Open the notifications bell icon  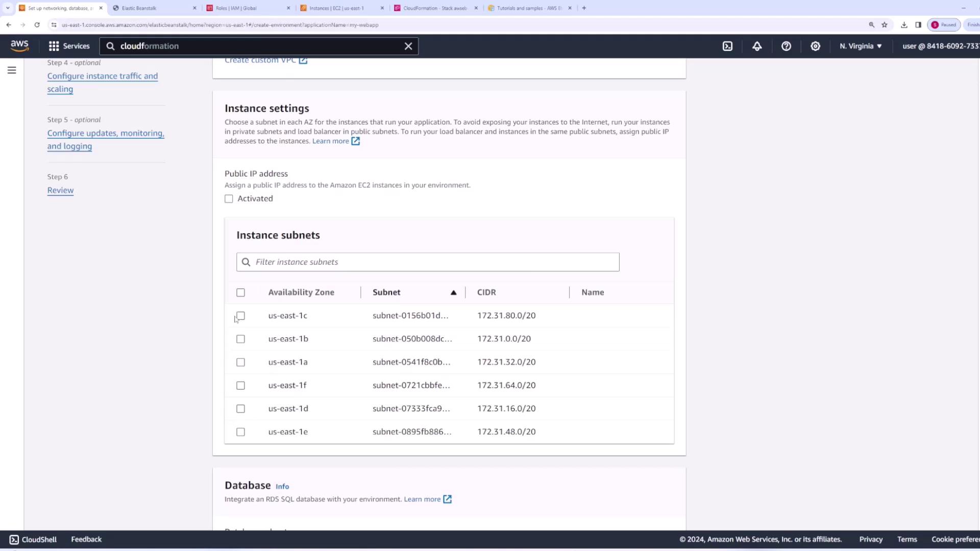pyautogui.click(x=757, y=46)
